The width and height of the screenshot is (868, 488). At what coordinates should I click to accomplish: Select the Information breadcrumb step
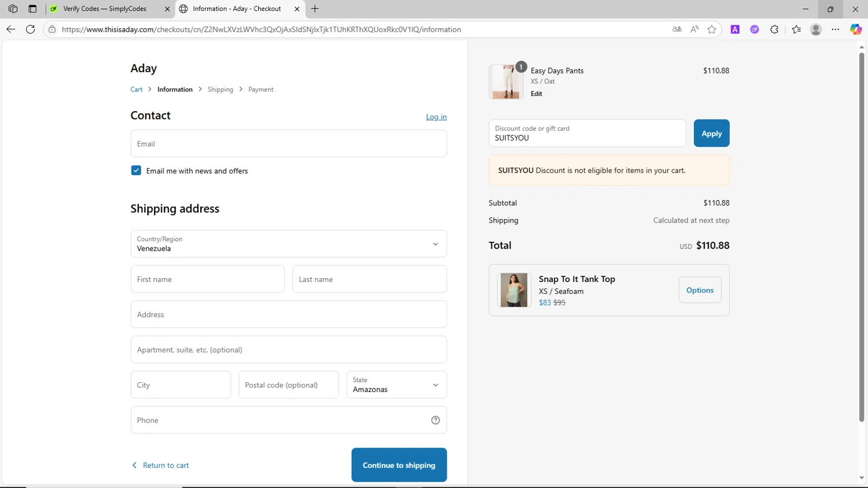[175, 90]
